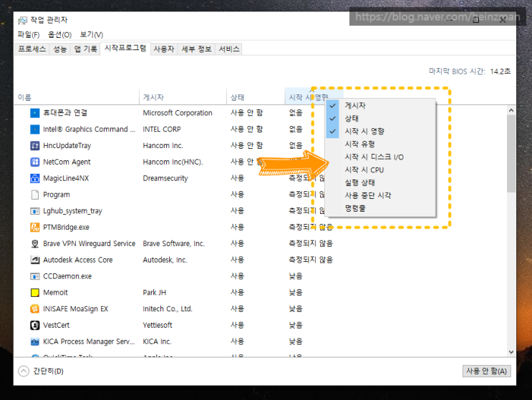Screen dimensions: 532x400
Task: Click the KICA Process Manager icon
Action: [x=35, y=342]
